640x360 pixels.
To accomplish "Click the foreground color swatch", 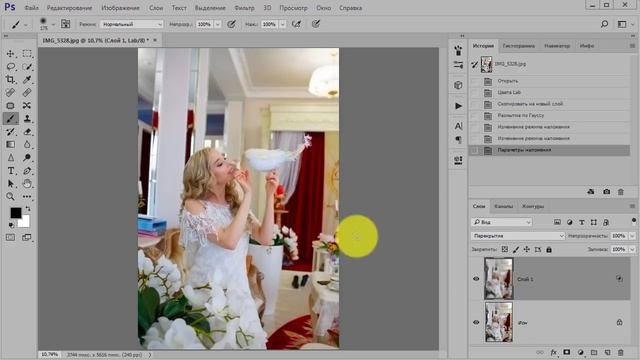I will pos(16,213).
